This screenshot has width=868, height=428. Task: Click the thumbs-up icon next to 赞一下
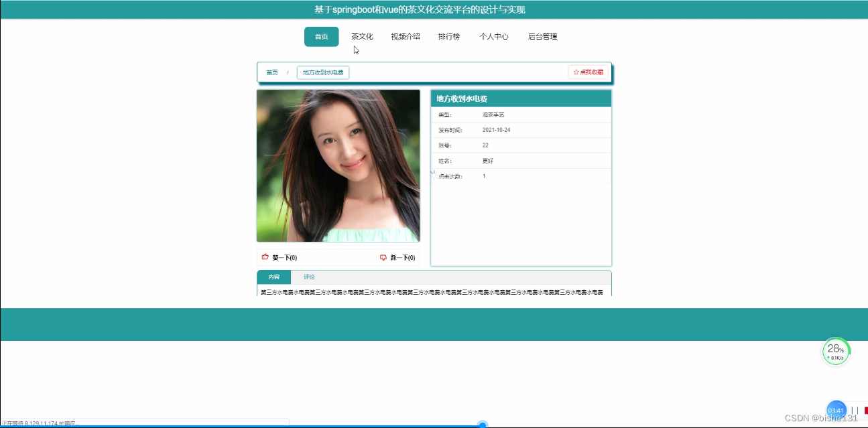coord(265,257)
